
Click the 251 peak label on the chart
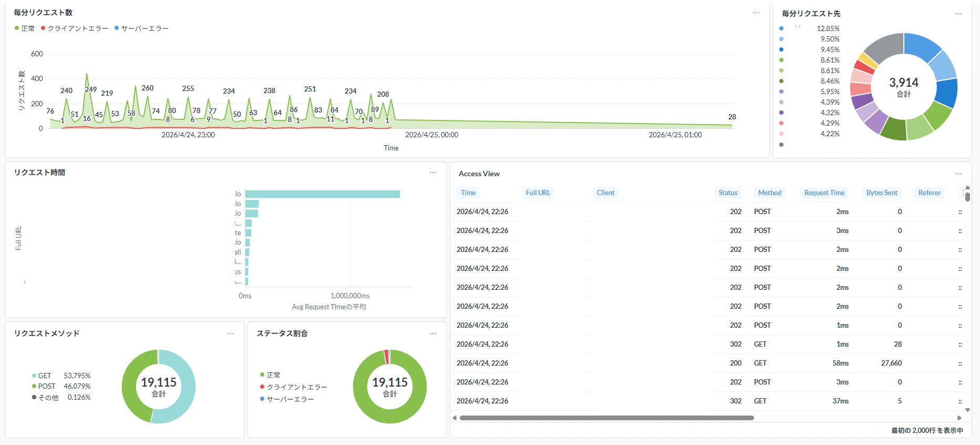coord(310,89)
